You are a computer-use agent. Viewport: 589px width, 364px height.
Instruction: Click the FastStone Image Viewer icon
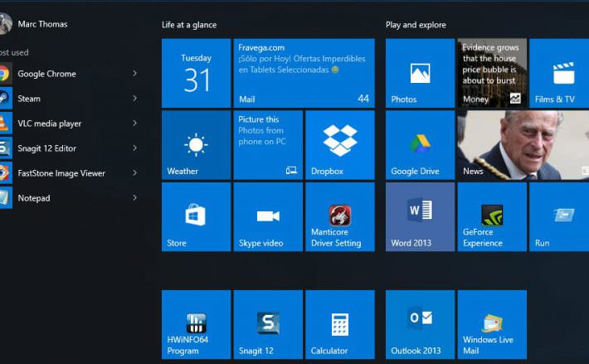click(x=5, y=173)
